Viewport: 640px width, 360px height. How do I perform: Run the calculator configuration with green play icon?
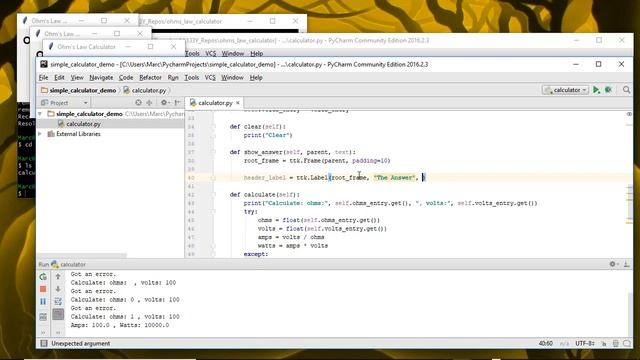pyautogui.click(x=596, y=90)
